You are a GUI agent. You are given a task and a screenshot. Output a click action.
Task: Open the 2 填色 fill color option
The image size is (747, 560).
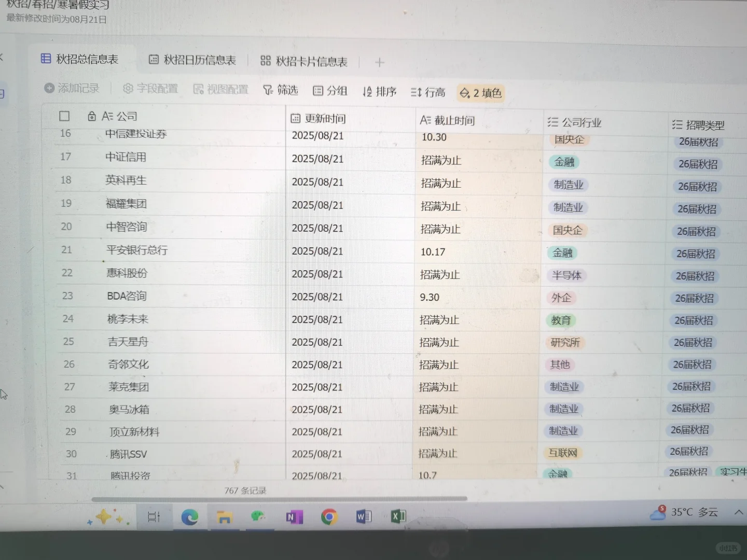pyautogui.click(x=480, y=93)
